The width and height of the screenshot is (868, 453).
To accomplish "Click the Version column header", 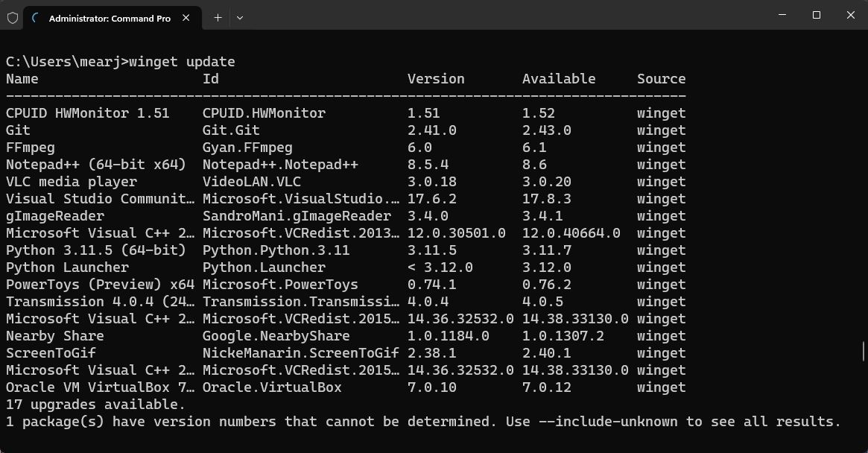I will 436,78.
